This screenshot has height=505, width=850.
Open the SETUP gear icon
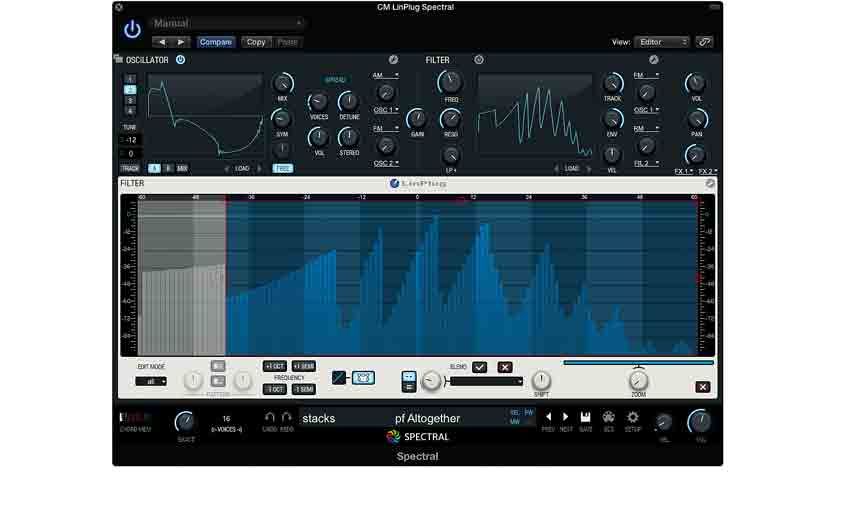(x=633, y=417)
